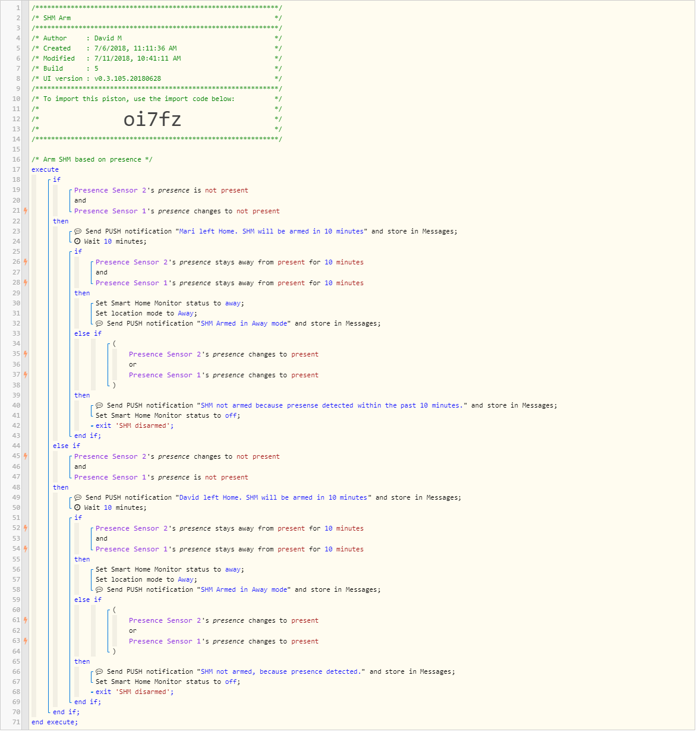Click the speech bubble icon on line 32

click(x=99, y=324)
